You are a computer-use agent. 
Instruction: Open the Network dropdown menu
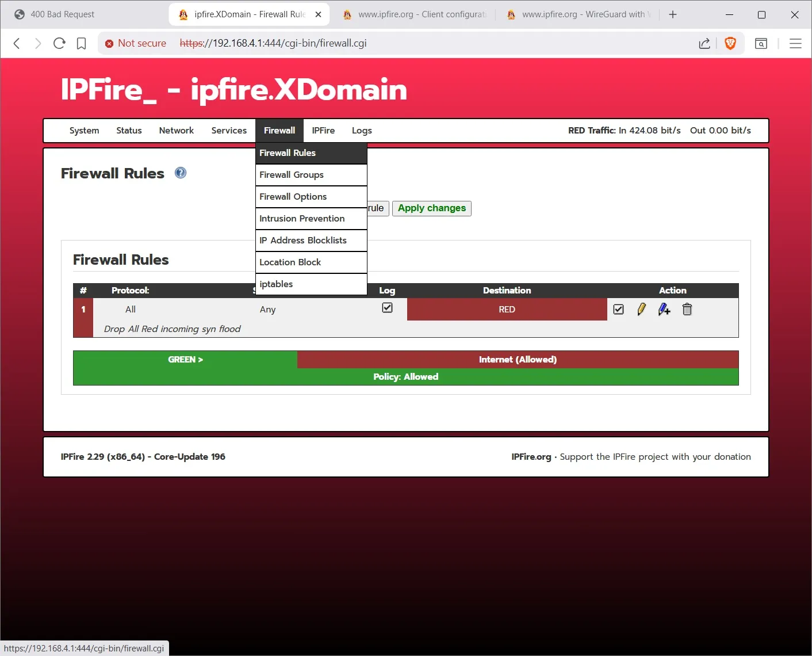pos(176,131)
